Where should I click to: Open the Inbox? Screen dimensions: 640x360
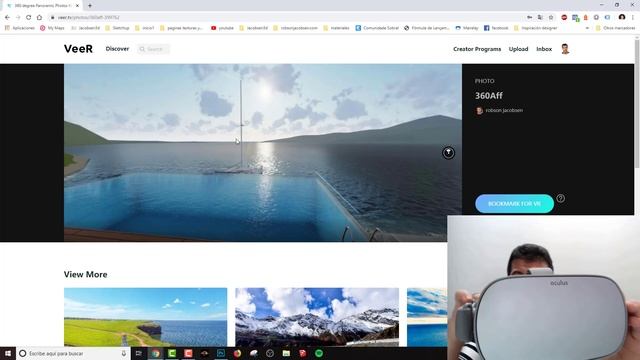(544, 49)
